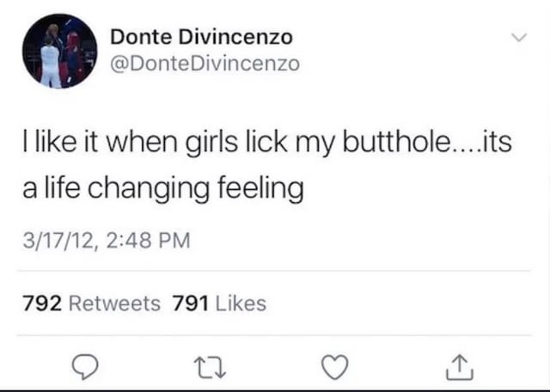Viewport: 550px width, 392px height.
Task: Click the @DonteDivincenzo handle
Action: coord(205,64)
